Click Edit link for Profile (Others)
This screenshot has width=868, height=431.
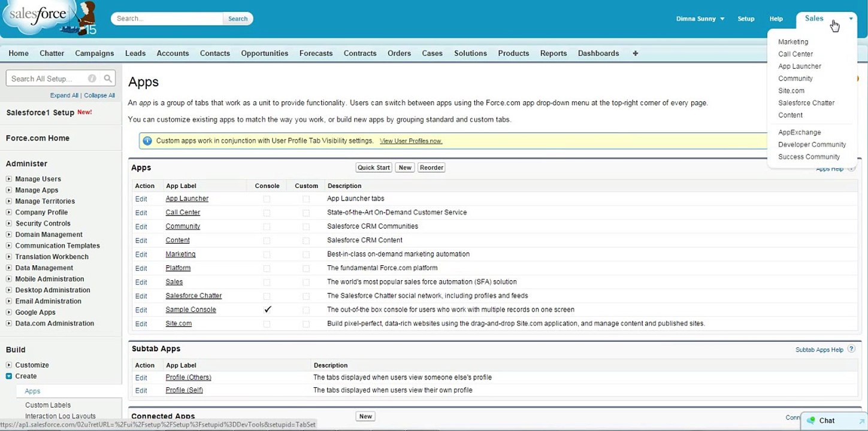pos(141,378)
